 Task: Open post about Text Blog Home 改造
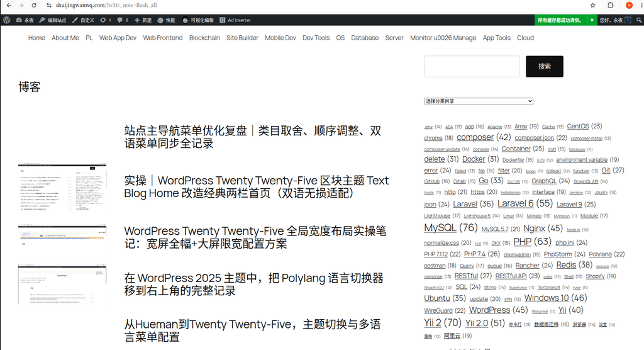point(257,187)
